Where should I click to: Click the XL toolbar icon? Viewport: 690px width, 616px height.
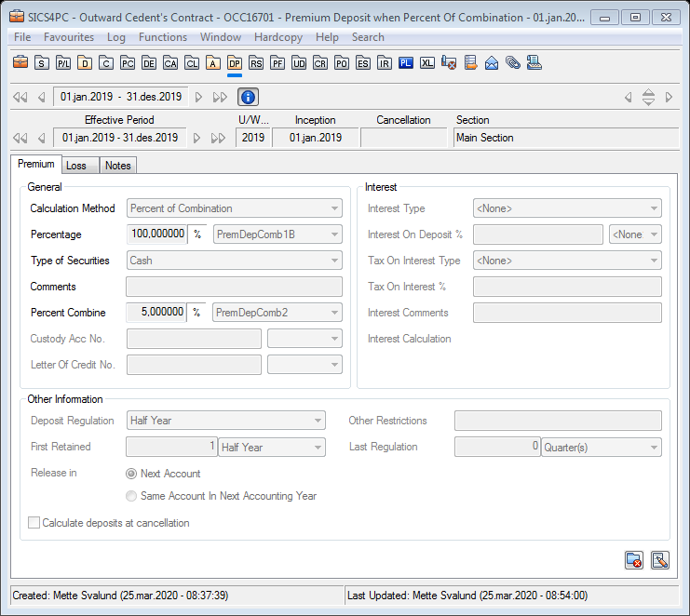(x=426, y=63)
